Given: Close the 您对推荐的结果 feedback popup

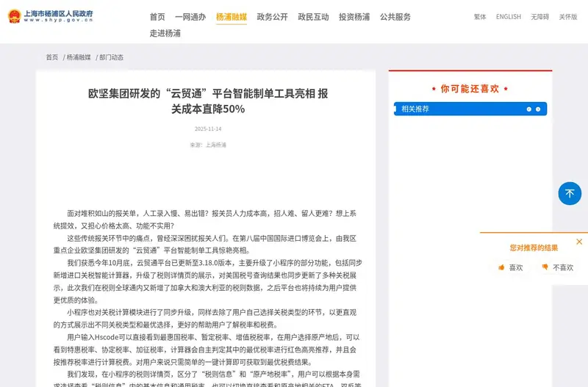Looking at the screenshot, I should (x=579, y=242).
